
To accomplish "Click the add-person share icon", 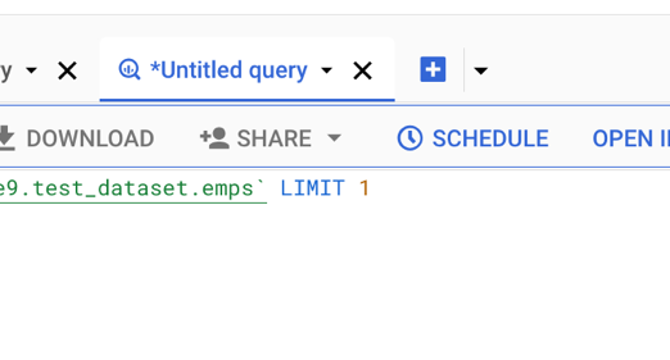I will click(x=215, y=138).
